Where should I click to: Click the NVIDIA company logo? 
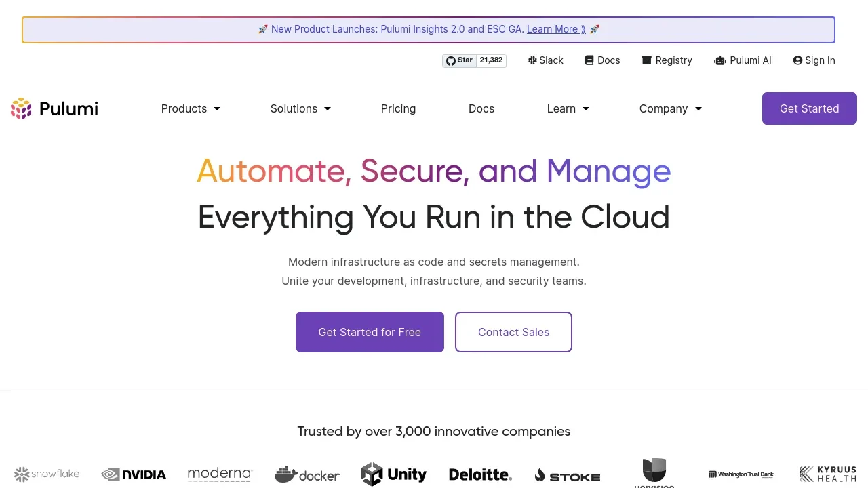[x=134, y=474]
